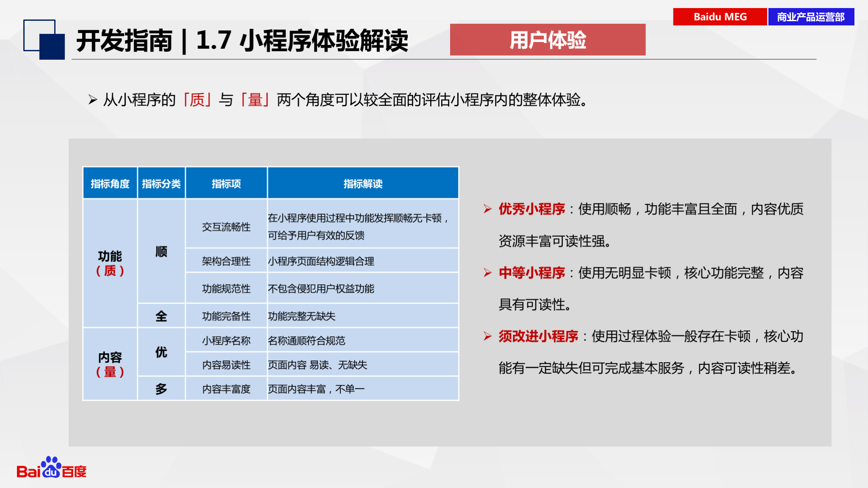
Task: Click the arrow bullet before 从小程序的
Action: (93, 100)
